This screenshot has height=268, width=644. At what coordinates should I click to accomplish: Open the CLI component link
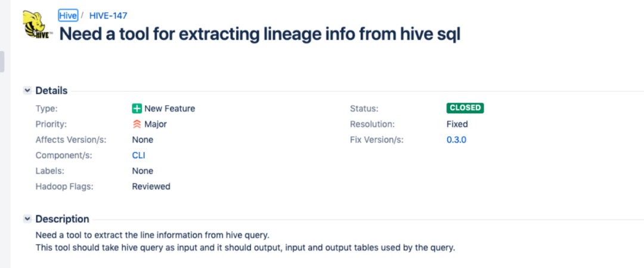138,155
